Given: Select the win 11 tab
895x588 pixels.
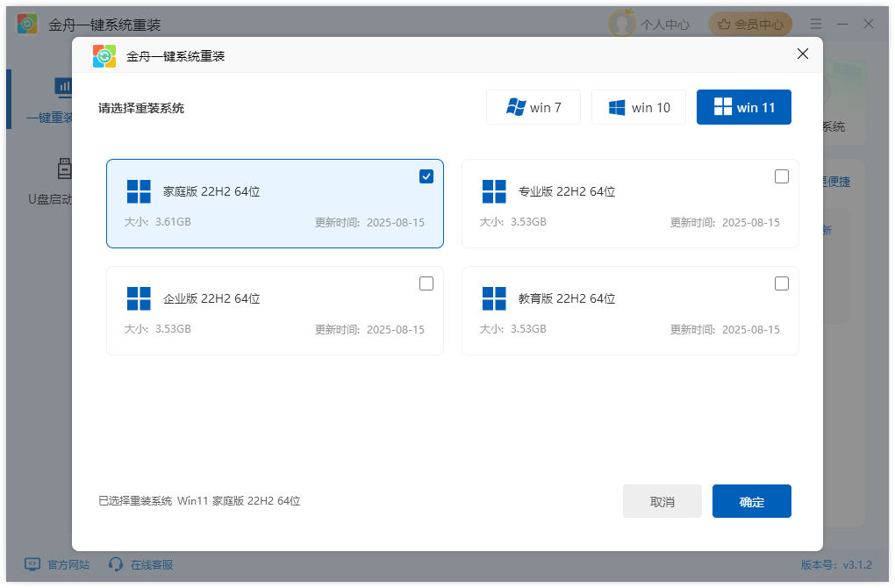Looking at the screenshot, I should click(744, 107).
